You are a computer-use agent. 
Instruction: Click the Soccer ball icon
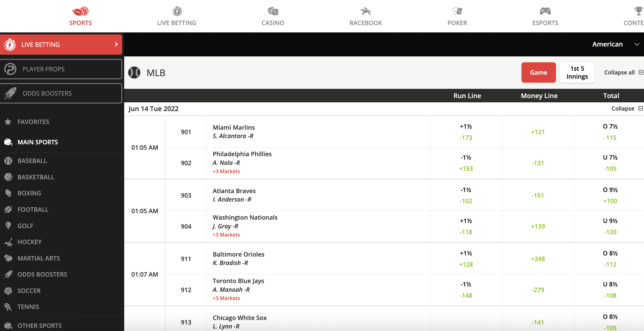8,291
